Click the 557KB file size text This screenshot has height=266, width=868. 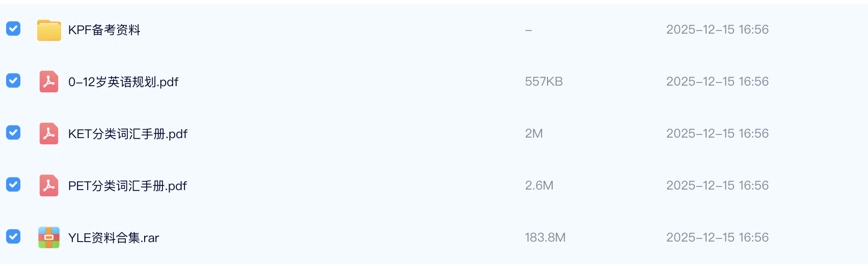(544, 82)
